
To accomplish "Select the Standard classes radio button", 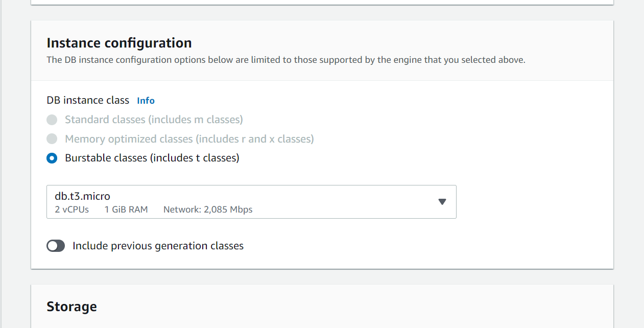I will click(x=52, y=120).
